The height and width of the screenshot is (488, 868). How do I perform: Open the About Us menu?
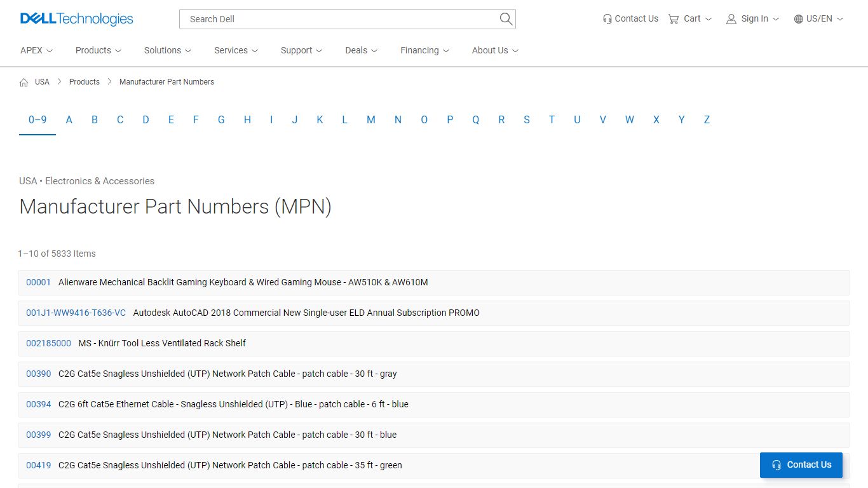point(496,50)
